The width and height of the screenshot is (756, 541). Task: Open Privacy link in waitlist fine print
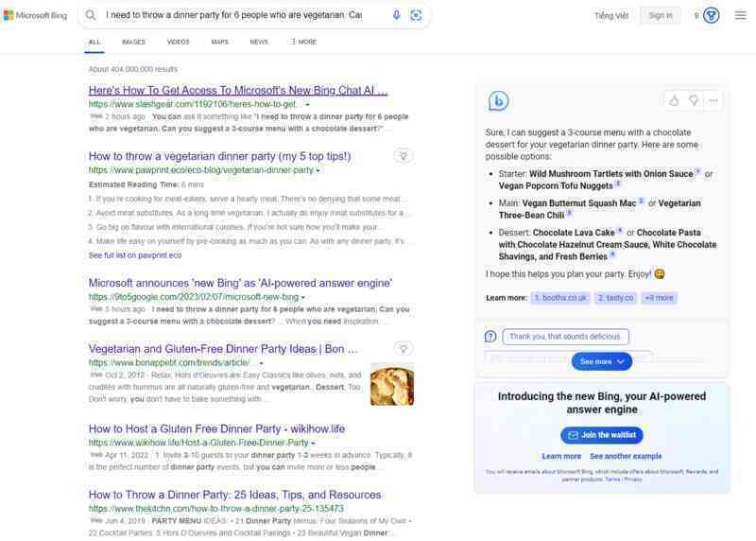tap(633, 480)
